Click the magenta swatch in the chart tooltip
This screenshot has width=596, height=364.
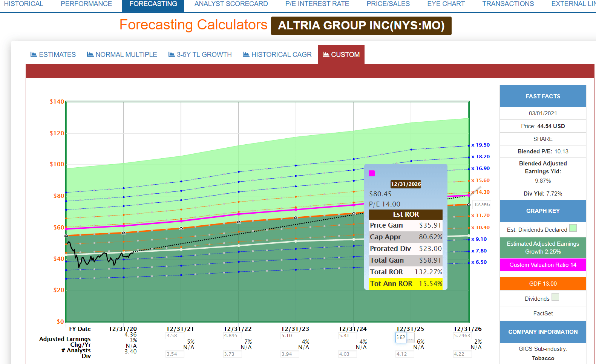click(x=372, y=173)
